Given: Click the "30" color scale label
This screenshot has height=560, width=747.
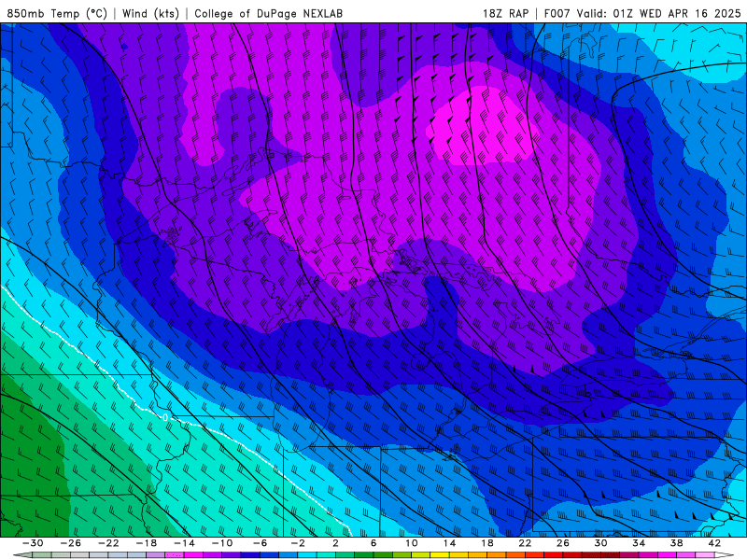Looking at the screenshot, I should pos(600,543).
